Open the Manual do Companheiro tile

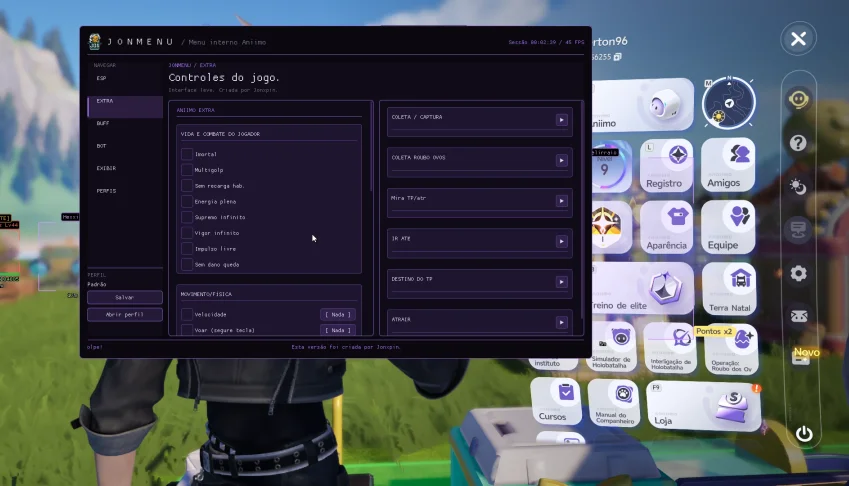(x=615, y=404)
